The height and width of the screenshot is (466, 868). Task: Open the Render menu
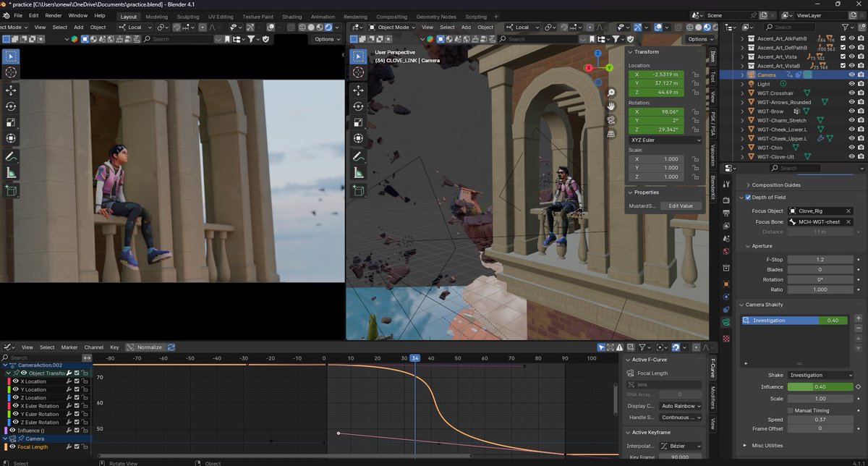54,15
